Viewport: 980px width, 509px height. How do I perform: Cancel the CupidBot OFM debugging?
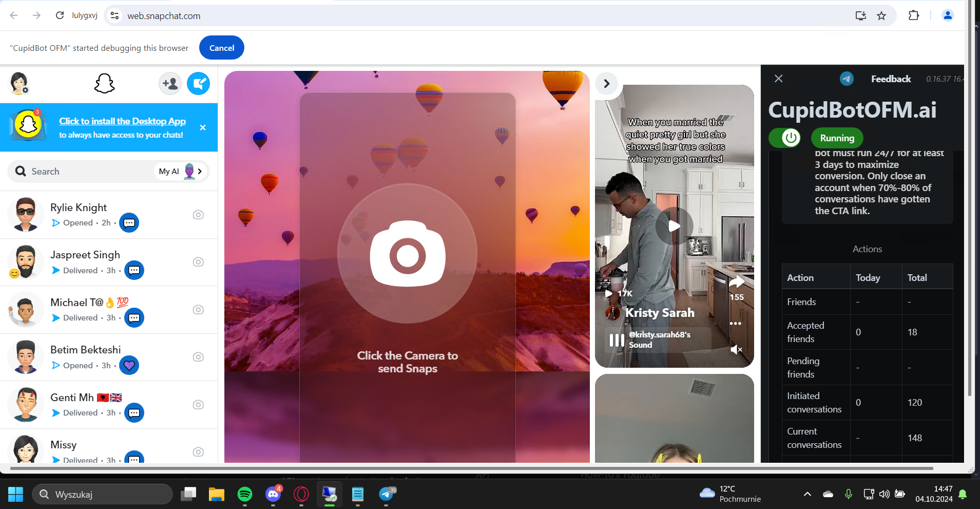[x=222, y=48]
